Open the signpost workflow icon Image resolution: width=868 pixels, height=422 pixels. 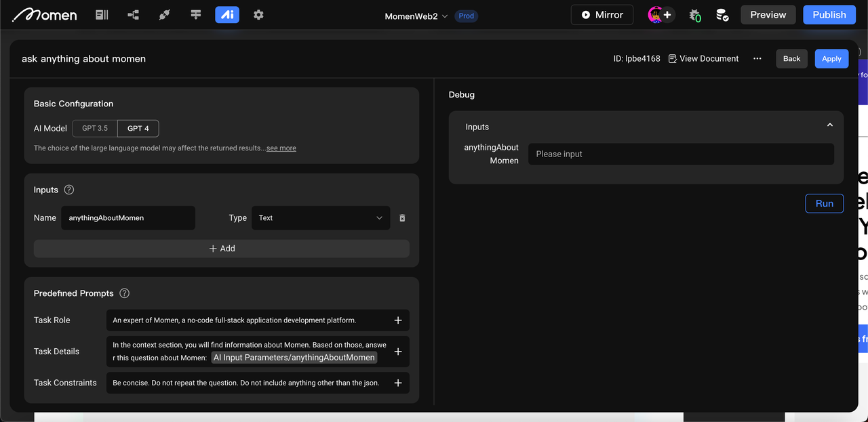point(196,14)
